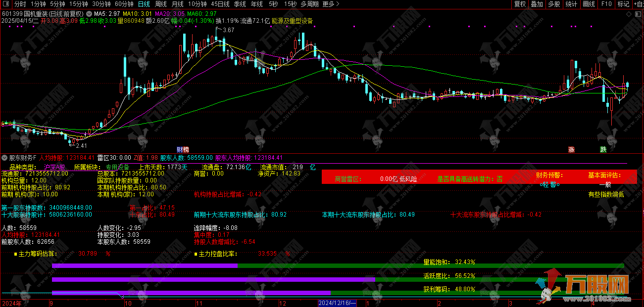Select the 年线 yearly tab
This screenshot has height=307, width=644.
pos(256,4)
